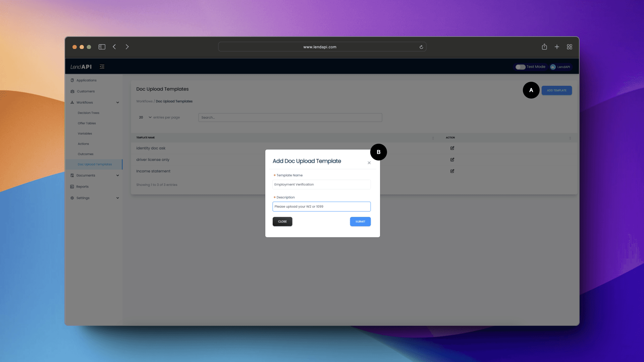Open Reports in the sidebar
Screen dimensions: 644x362
[x=82, y=187]
